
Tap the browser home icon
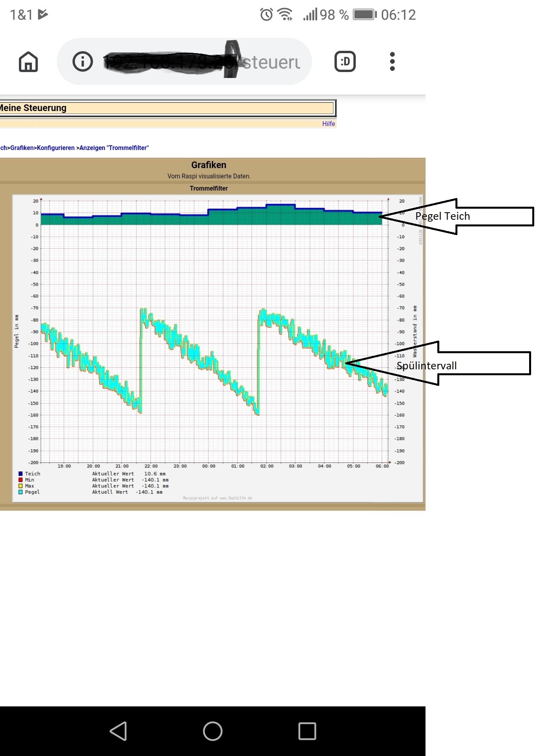tap(28, 62)
